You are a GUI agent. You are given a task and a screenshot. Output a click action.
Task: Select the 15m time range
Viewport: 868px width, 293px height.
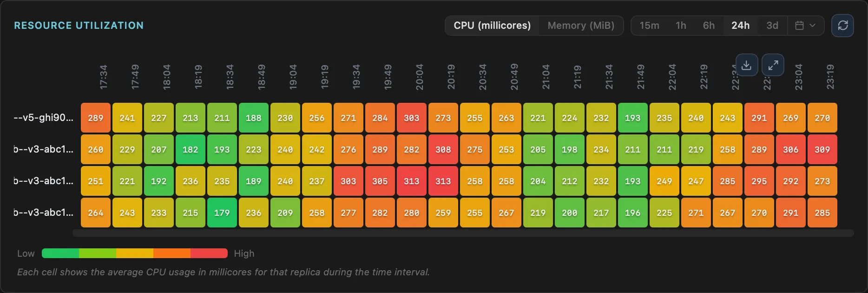650,26
